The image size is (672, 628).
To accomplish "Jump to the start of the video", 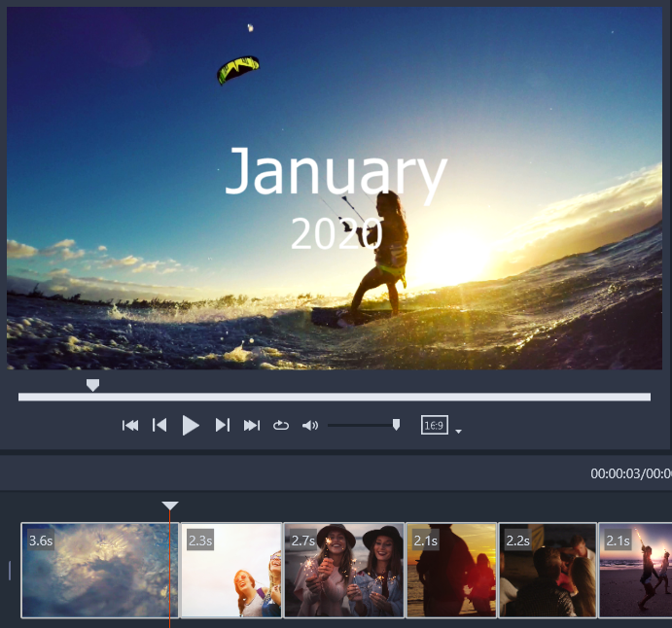I will [130, 426].
